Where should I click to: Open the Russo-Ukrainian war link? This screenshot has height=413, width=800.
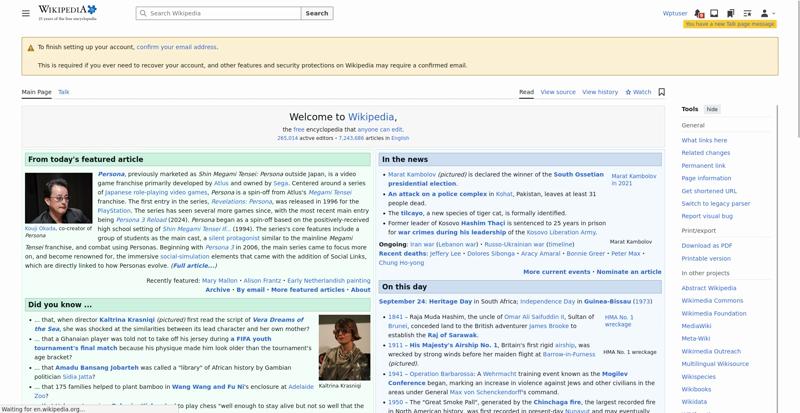(x=514, y=245)
